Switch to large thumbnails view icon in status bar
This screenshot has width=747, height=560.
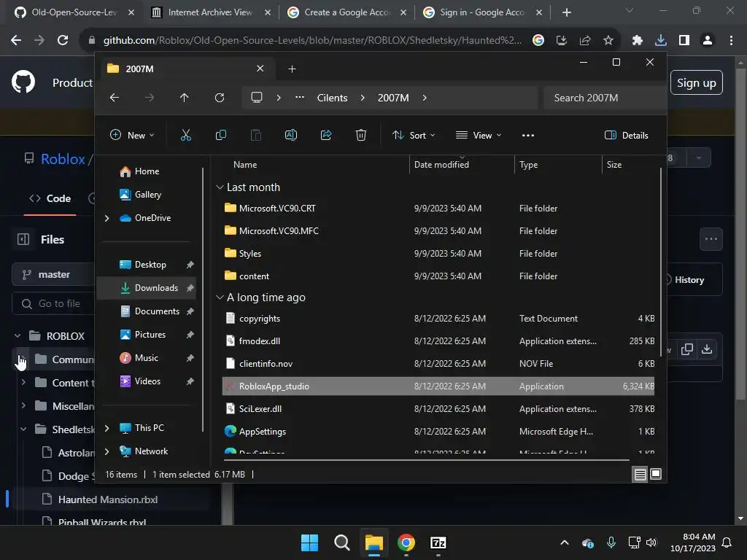656,474
